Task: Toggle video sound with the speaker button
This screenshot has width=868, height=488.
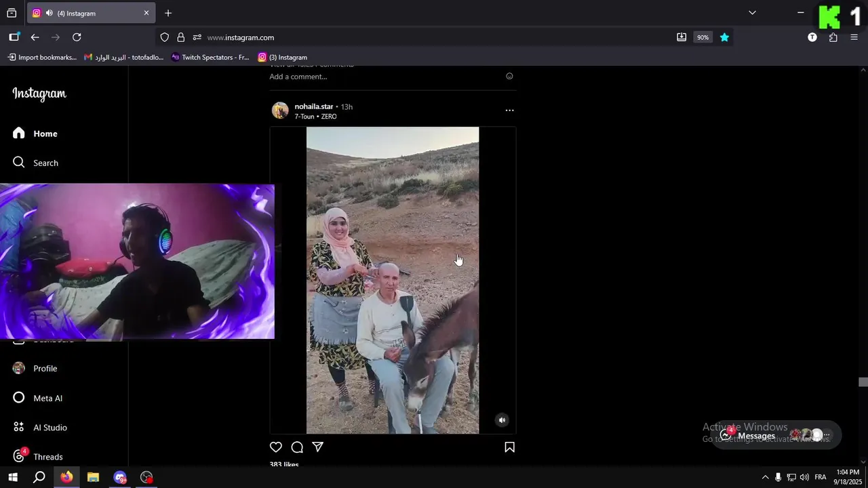Action: click(502, 420)
